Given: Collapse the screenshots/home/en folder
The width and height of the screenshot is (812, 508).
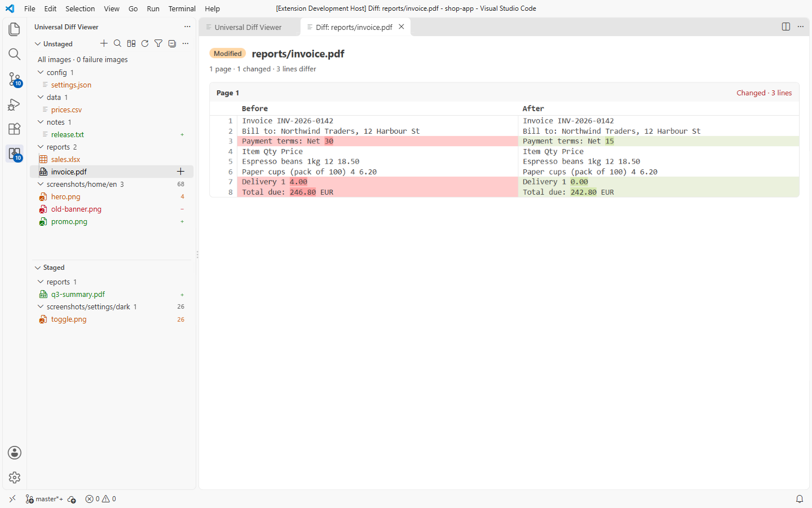Looking at the screenshot, I should pos(41,184).
